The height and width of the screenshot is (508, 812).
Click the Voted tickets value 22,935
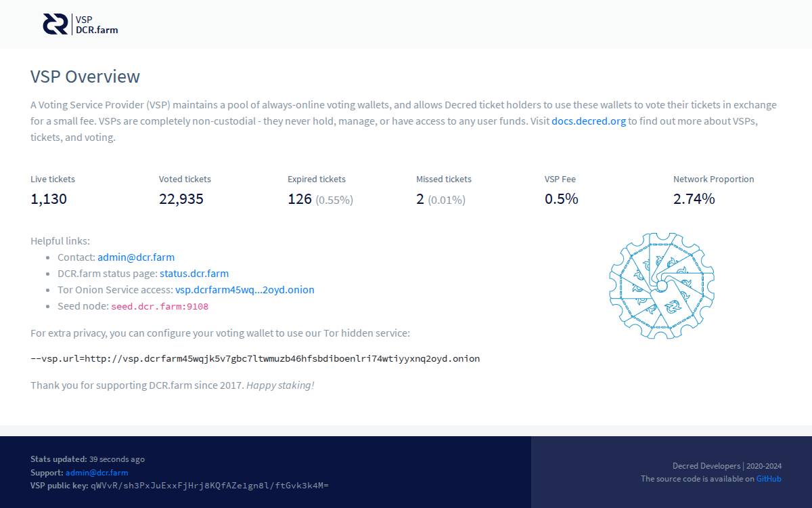[181, 198]
